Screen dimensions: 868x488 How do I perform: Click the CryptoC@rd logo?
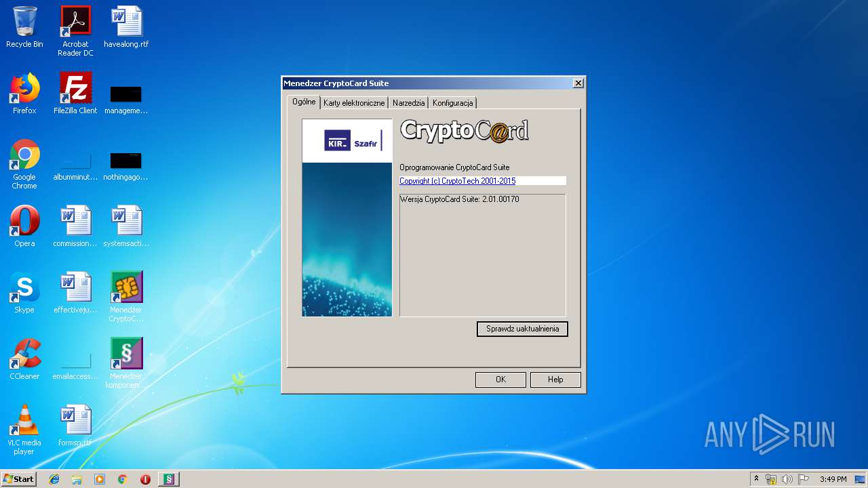pos(465,131)
